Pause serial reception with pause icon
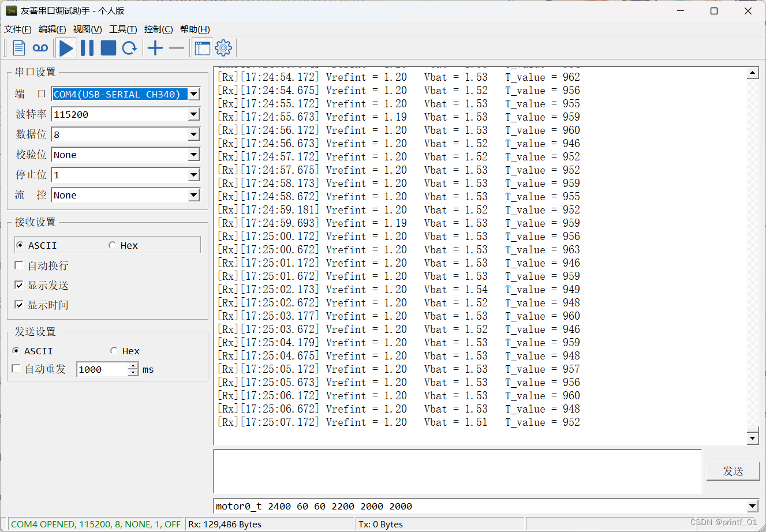 pyautogui.click(x=87, y=48)
